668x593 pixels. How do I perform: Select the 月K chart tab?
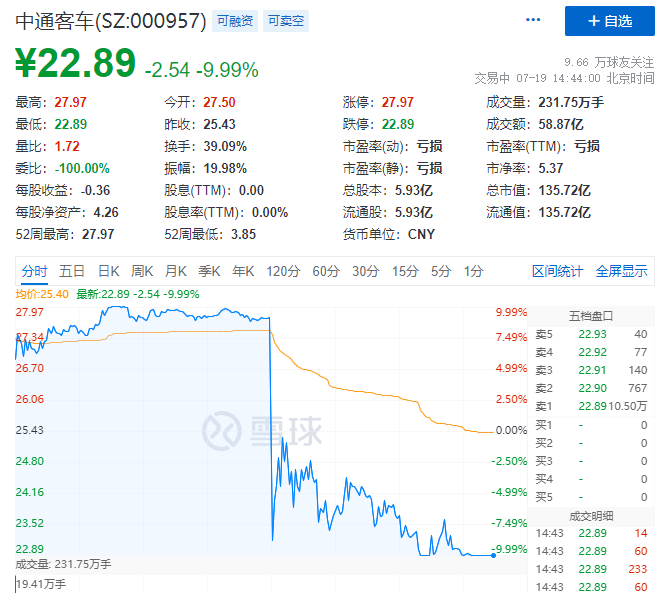pos(176,271)
